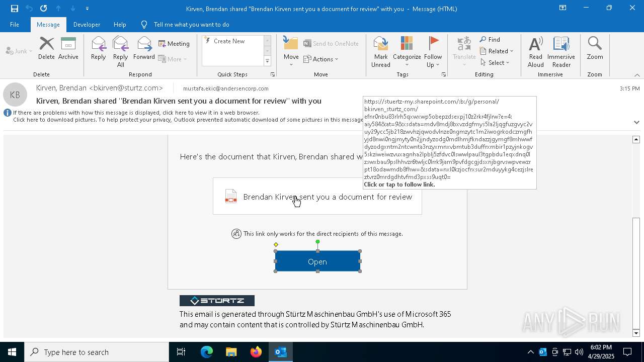Open Tags group dialog launcher

tap(444, 74)
